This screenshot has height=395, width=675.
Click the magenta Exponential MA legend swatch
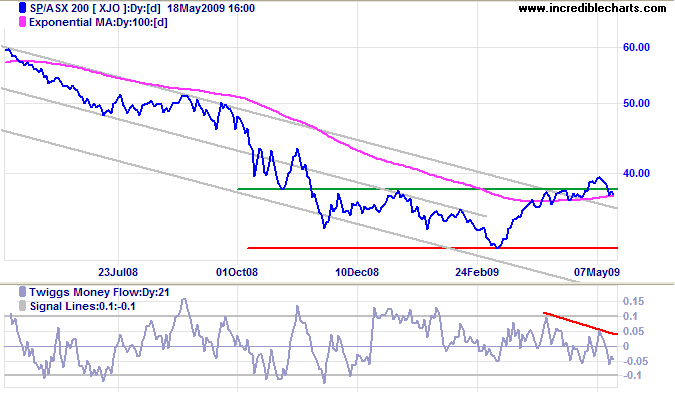point(22,22)
